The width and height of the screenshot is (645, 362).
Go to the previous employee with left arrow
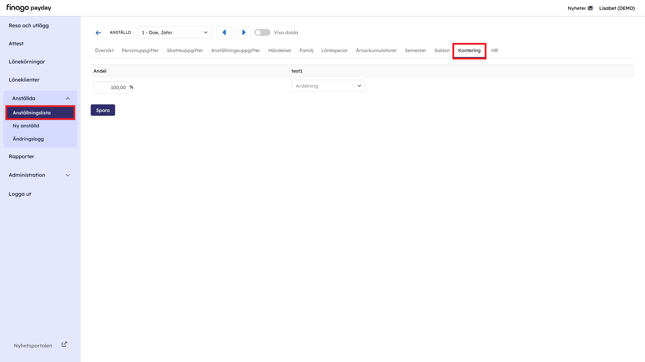224,32
